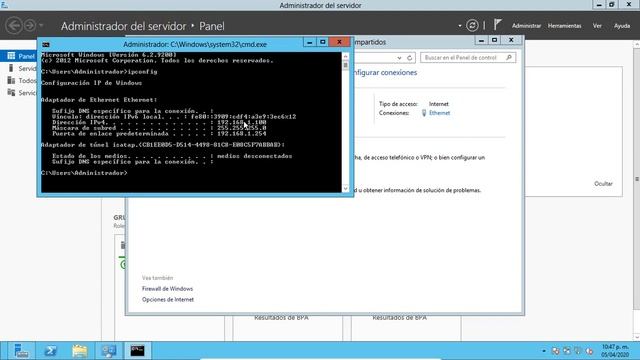The width and height of the screenshot is (640, 360).
Task: Maximize the network sharing center window
Action: tap(494, 40)
